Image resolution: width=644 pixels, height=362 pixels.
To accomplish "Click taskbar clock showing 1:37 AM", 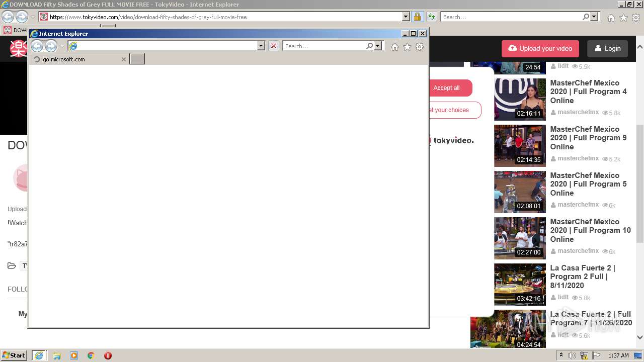I will pos(618,355).
